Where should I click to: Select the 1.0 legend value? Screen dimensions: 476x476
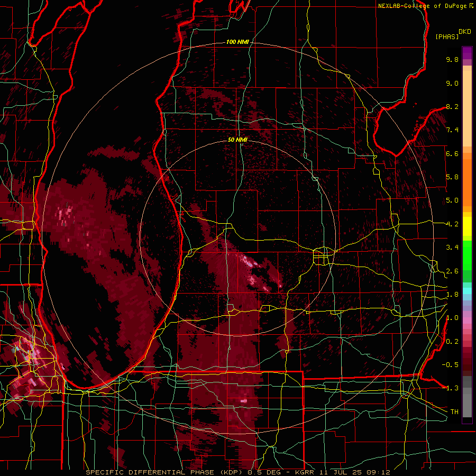(x=452, y=318)
